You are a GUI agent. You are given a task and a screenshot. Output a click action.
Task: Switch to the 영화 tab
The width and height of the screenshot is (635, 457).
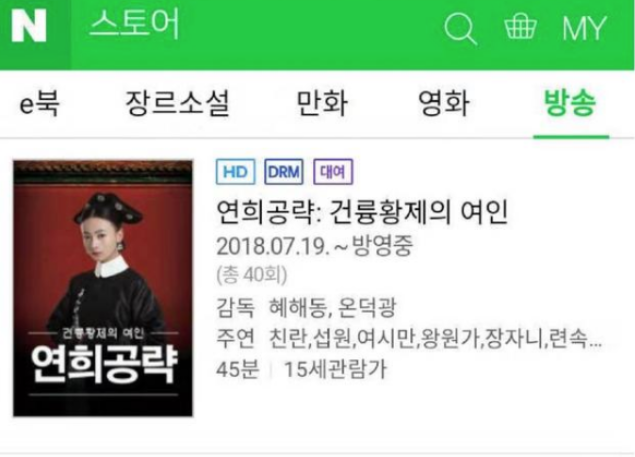(444, 103)
